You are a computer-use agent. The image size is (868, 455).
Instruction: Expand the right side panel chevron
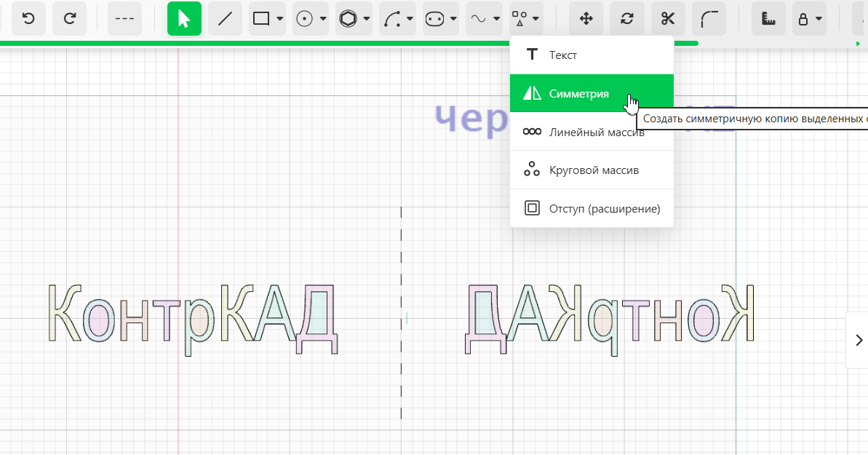click(859, 340)
